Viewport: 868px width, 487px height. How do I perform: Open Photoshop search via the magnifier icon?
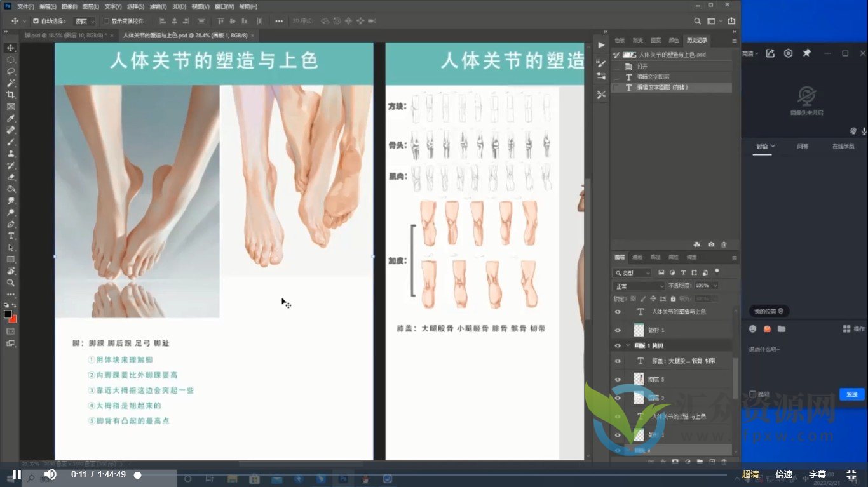tap(697, 20)
